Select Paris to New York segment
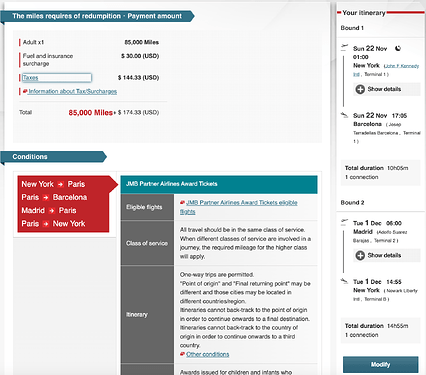Screen dimensions: 426x375 (53, 224)
